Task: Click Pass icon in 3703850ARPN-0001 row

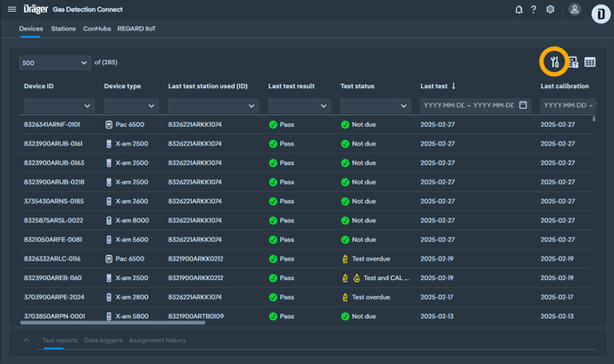Action: (273, 316)
